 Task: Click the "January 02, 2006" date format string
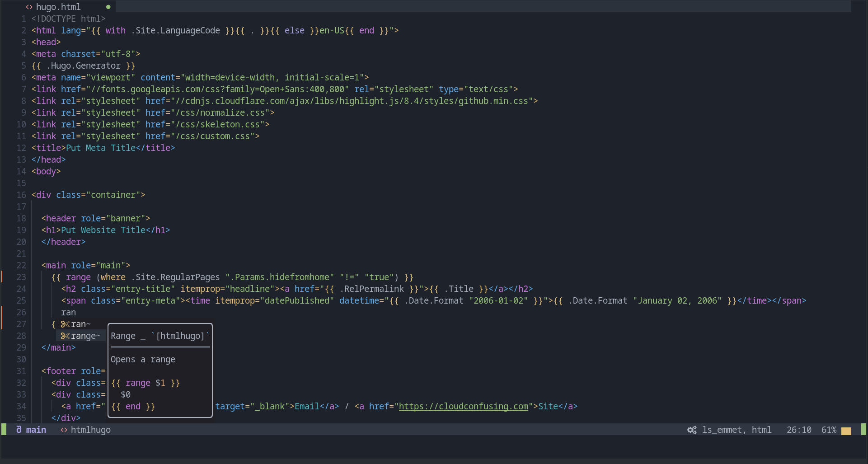coord(677,300)
